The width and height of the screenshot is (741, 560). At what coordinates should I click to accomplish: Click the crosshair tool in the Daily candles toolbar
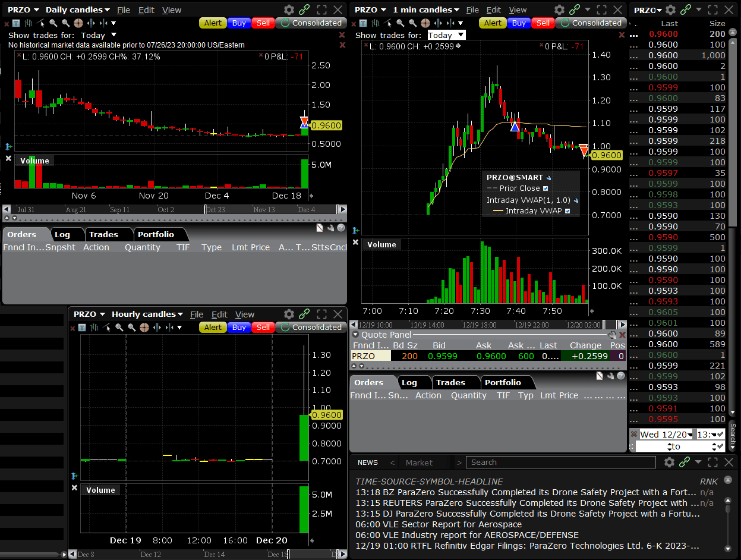click(x=78, y=23)
